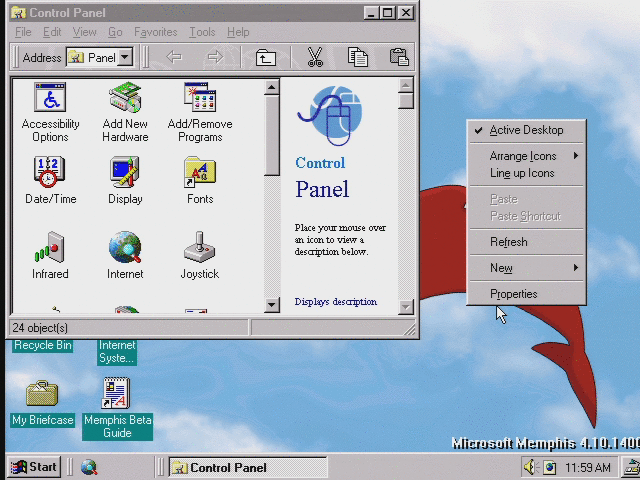Open the Edit menu
640x480 pixels.
tap(52, 32)
